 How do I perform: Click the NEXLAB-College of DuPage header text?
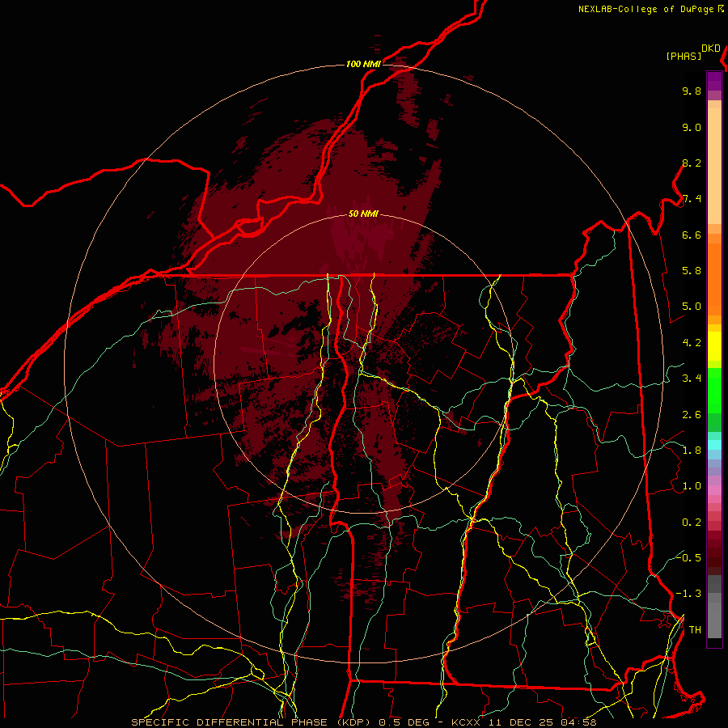pyautogui.click(x=645, y=9)
